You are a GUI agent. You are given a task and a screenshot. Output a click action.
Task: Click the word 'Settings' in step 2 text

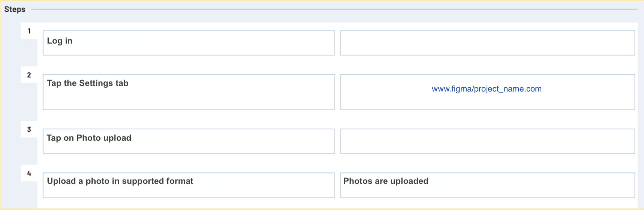pos(96,83)
